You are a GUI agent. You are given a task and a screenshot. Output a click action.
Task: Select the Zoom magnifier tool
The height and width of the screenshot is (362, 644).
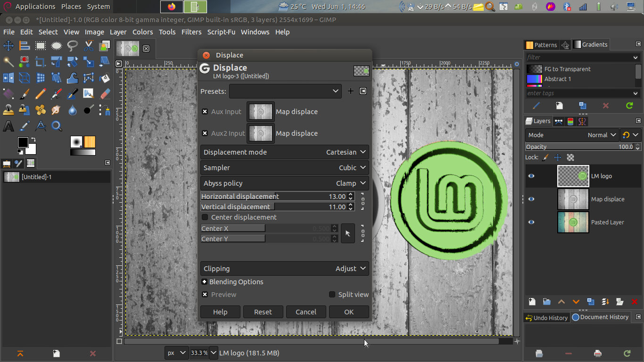pos(57,126)
